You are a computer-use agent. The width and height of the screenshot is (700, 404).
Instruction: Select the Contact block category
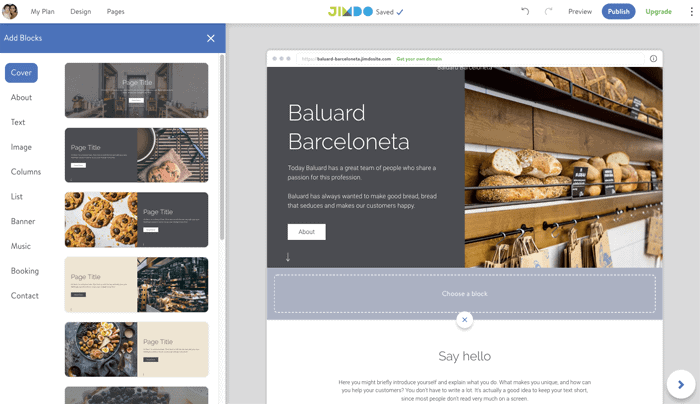pos(25,296)
